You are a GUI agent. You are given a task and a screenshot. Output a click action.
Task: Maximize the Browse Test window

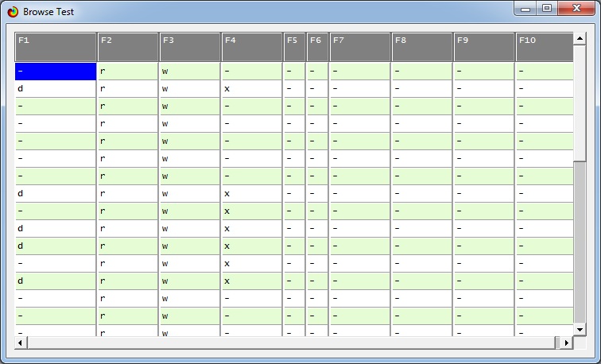[x=547, y=9]
